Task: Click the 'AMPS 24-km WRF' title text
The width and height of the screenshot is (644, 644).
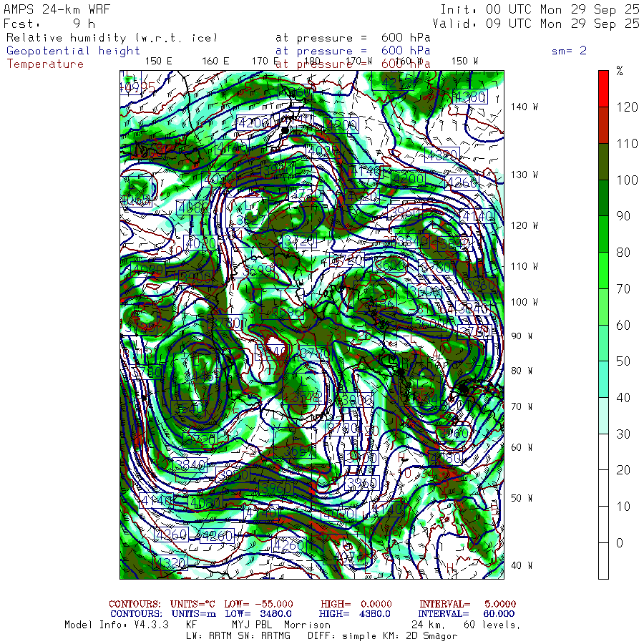Action: (57, 9)
